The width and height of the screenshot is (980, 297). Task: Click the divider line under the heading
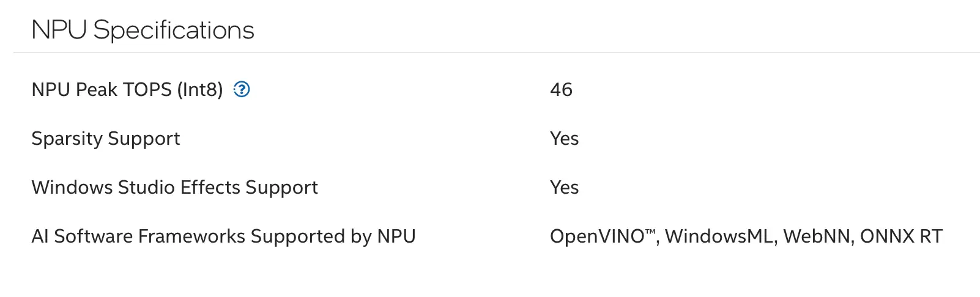tap(496, 53)
